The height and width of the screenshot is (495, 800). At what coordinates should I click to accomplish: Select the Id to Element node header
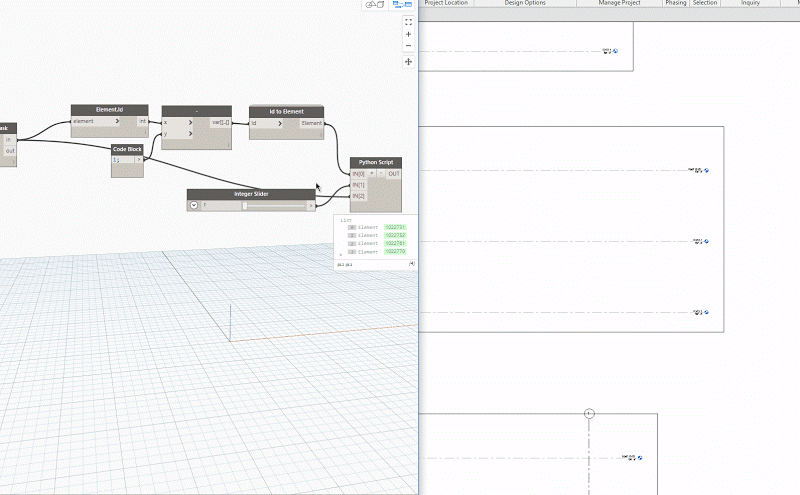point(286,111)
